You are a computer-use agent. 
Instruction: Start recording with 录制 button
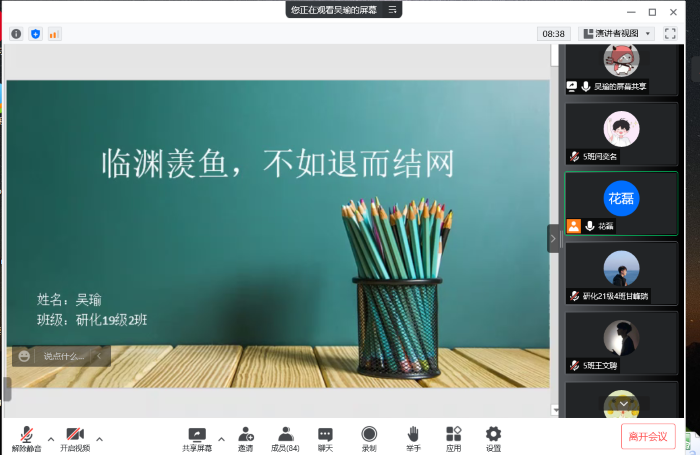tap(369, 437)
